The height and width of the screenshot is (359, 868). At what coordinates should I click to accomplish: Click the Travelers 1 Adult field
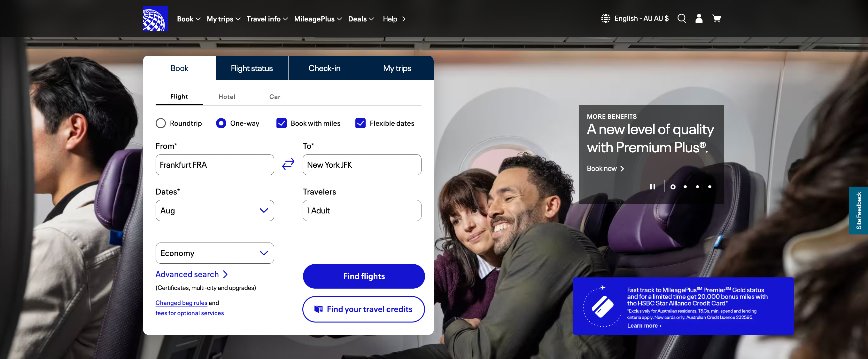pyautogui.click(x=361, y=211)
